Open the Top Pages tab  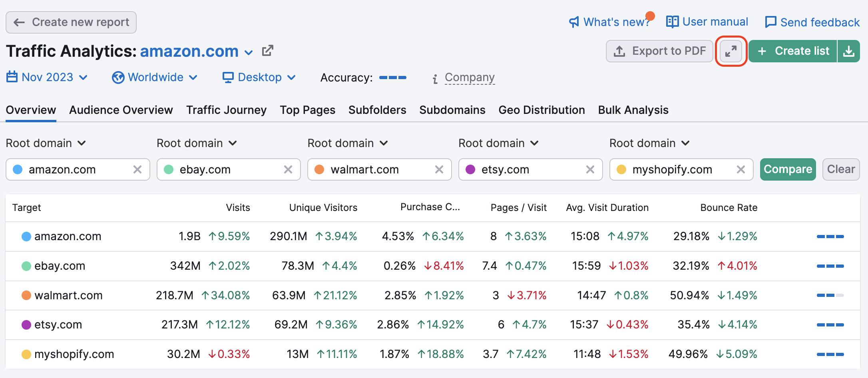(307, 110)
